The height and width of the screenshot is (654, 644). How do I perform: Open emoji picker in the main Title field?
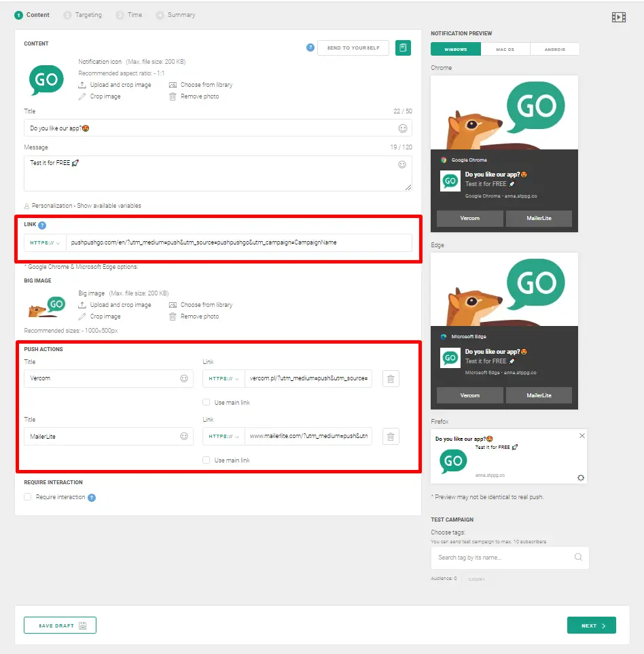(x=402, y=128)
